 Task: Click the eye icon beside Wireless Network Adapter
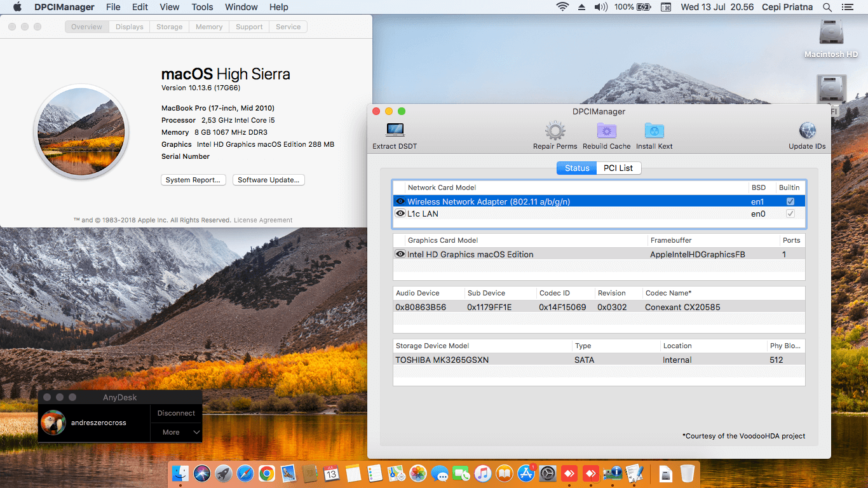coord(400,201)
